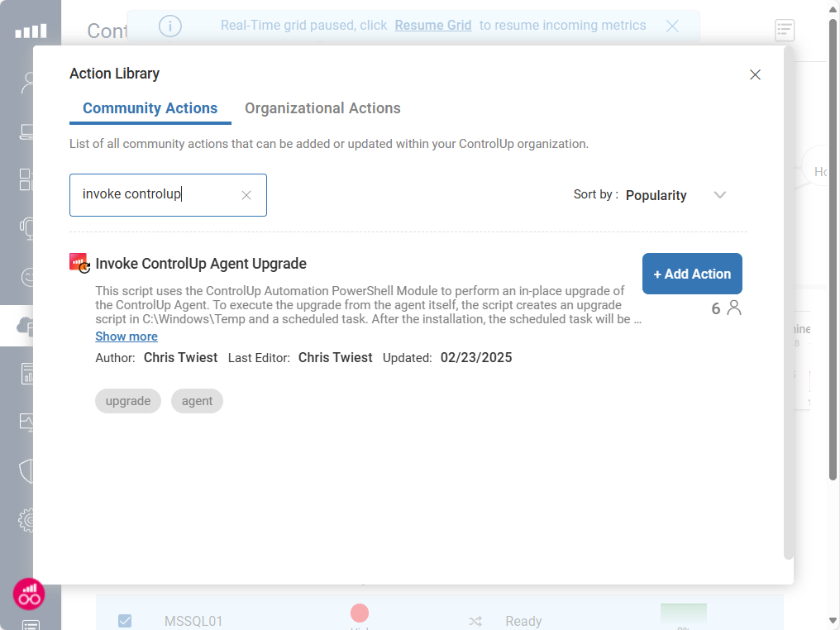
Task: Click the Invoke ControlUp Agent Upgrade script icon
Action: 80,263
